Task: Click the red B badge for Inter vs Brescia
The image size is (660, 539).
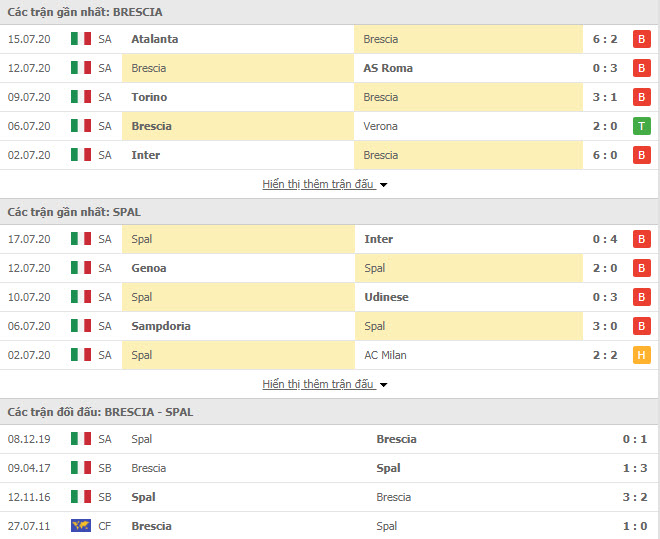Action: (x=641, y=155)
